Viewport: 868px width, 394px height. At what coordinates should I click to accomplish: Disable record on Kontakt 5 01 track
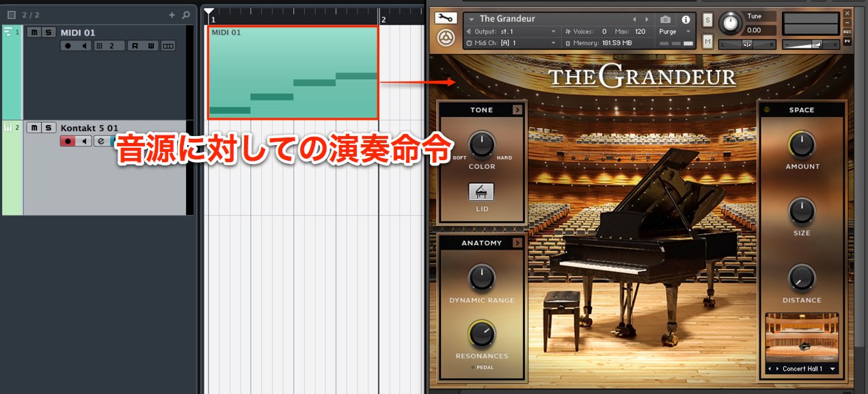click(68, 141)
